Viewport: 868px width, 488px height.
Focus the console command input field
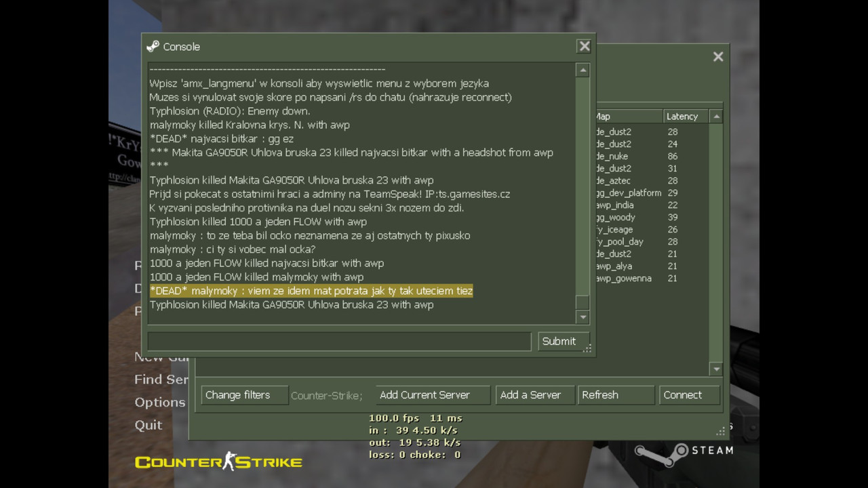pyautogui.click(x=340, y=341)
